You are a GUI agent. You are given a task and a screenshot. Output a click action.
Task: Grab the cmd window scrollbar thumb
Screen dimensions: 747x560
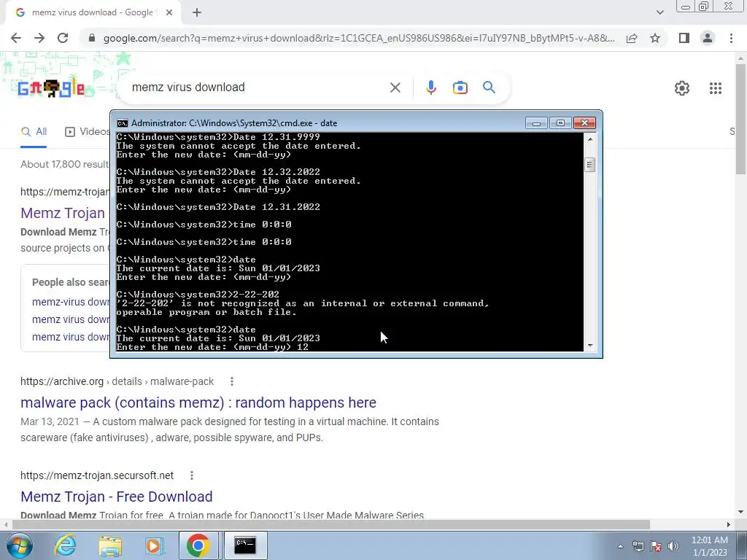[x=589, y=166]
